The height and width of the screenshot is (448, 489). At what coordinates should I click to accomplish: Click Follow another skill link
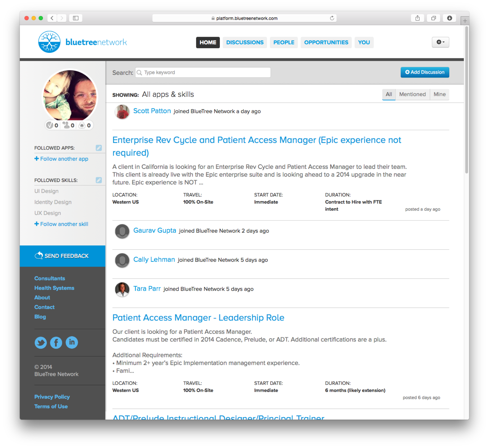point(61,224)
